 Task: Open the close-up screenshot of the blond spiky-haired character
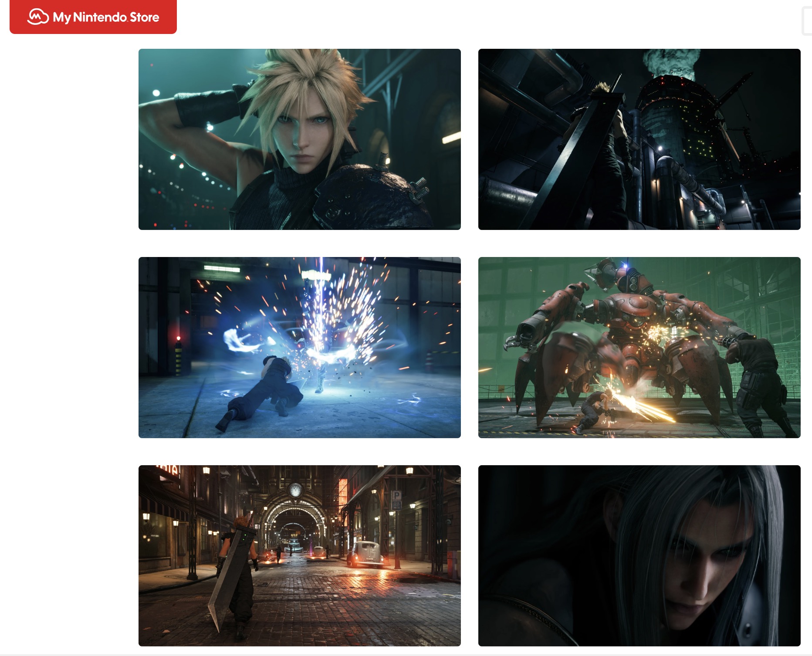click(x=300, y=139)
